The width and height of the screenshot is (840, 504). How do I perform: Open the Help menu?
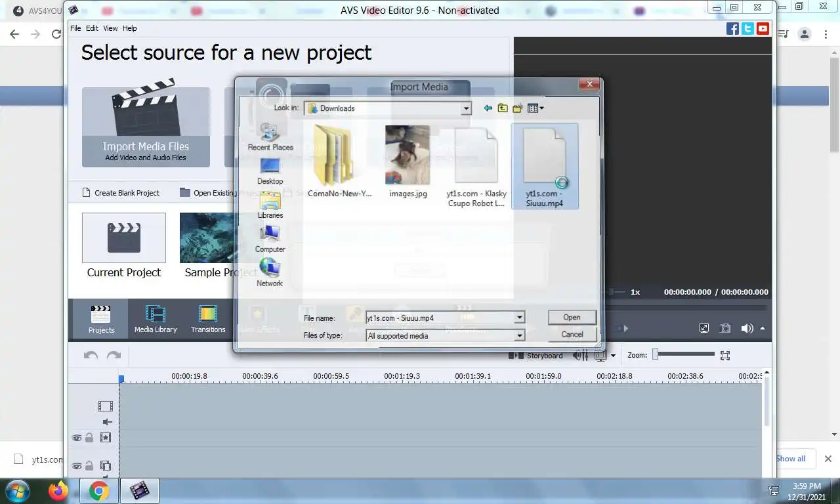tap(130, 28)
